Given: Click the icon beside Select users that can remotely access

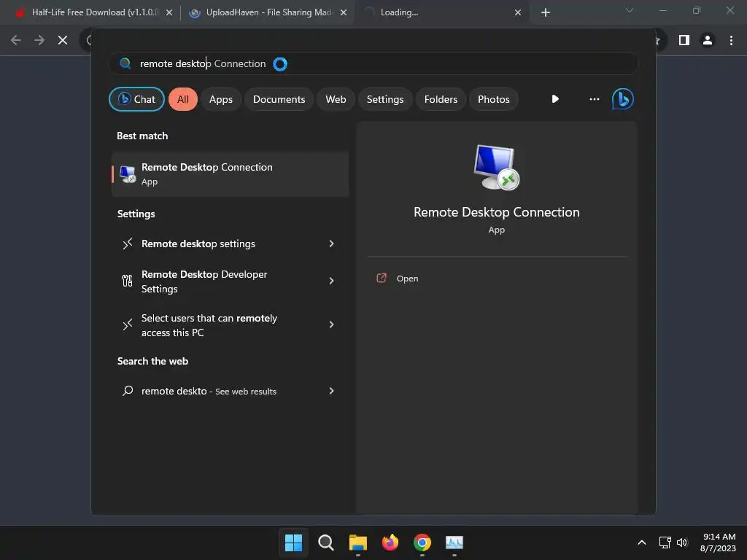Looking at the screenshot, I should coord(127,324).
